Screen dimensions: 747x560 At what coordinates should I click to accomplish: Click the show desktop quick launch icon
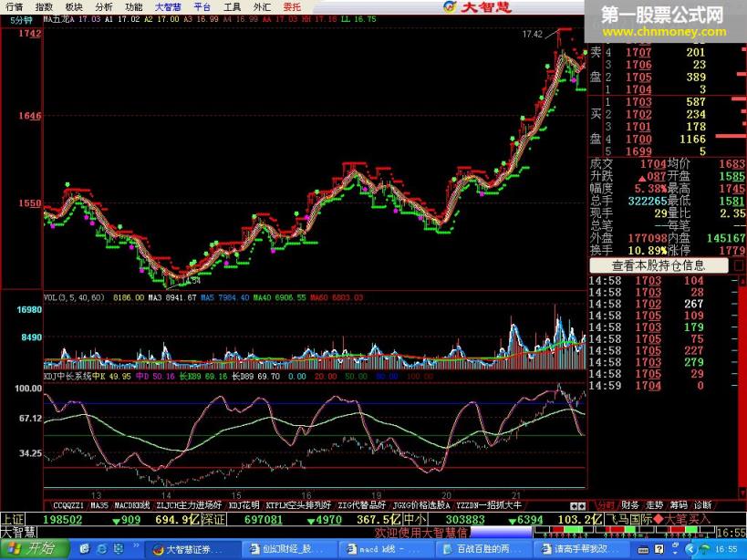click(x=119, y=549)
